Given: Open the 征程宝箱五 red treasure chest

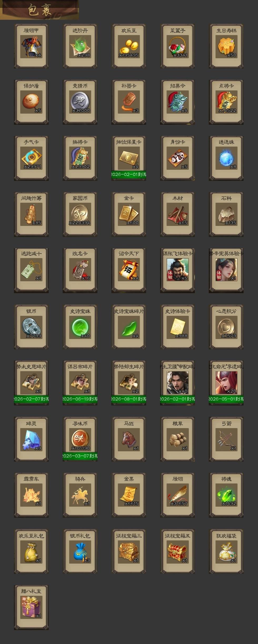Looking at the screenshot, I should pyautogui.click(x=177, y=551).
